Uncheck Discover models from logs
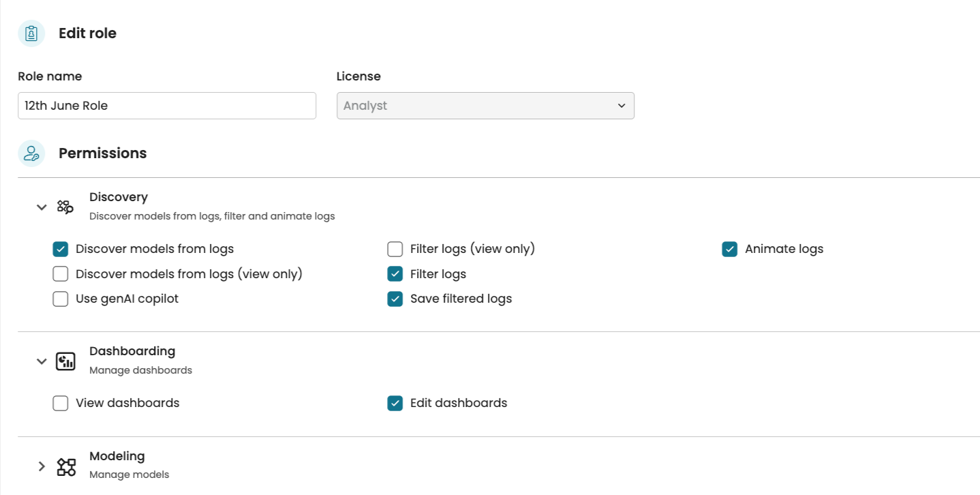 tap(61, 250)
